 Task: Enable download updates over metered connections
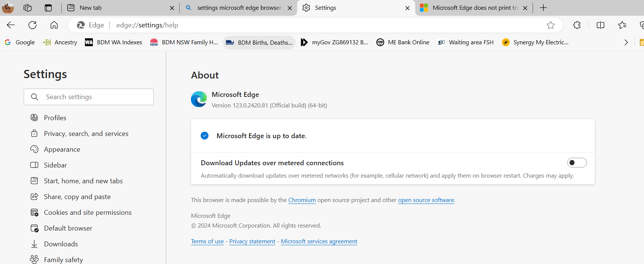click(577, 163)
